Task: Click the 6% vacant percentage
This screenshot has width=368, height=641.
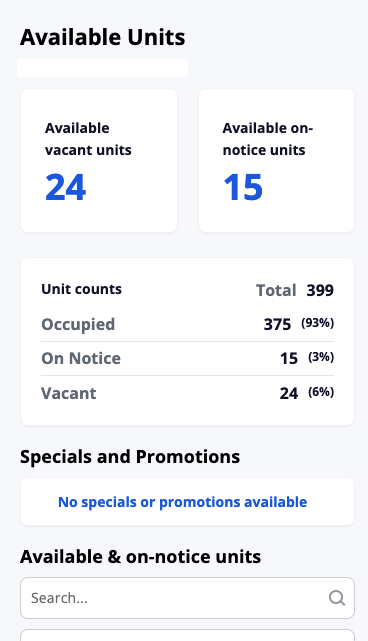Action: tap(321, 392)
